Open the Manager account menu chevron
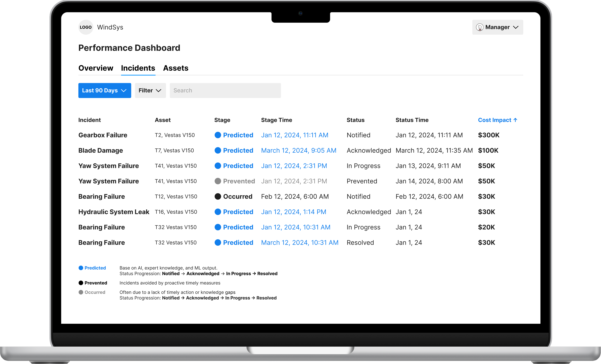The height and width of the screenshot is (364, 601). pos(516,27)
